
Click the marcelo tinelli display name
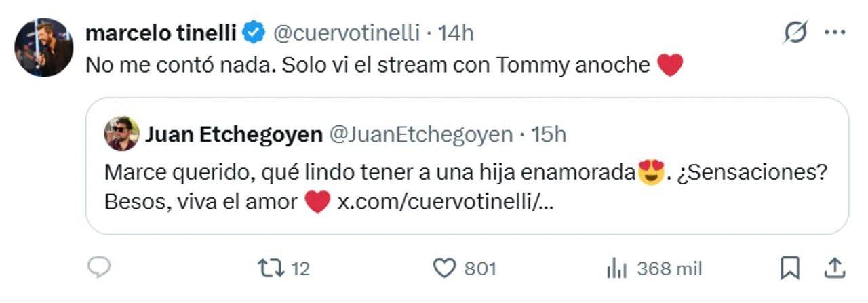(x=161, y=33)
